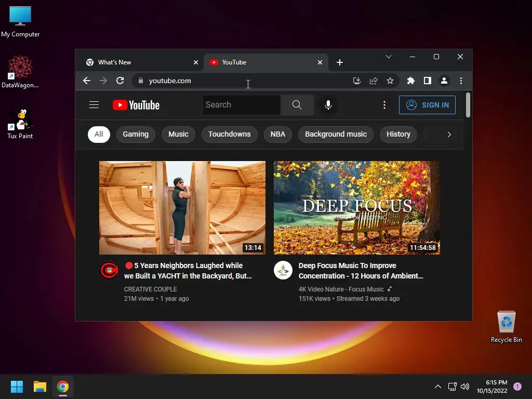Click the magnifying glass search button
The height and width of the screenshot is (399, 532).
tap(297, 105)
